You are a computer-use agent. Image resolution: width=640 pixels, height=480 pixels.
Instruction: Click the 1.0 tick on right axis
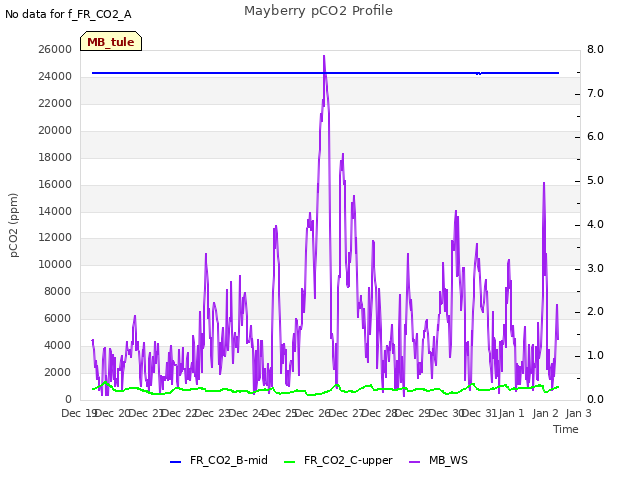pyautogui.click(x=595, y=356)
